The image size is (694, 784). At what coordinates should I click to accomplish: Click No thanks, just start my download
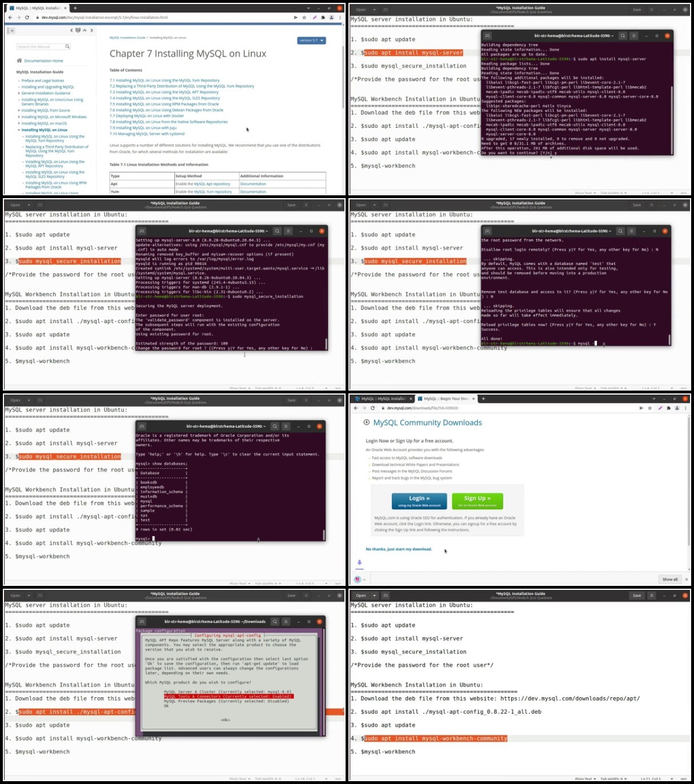[399, 549]
